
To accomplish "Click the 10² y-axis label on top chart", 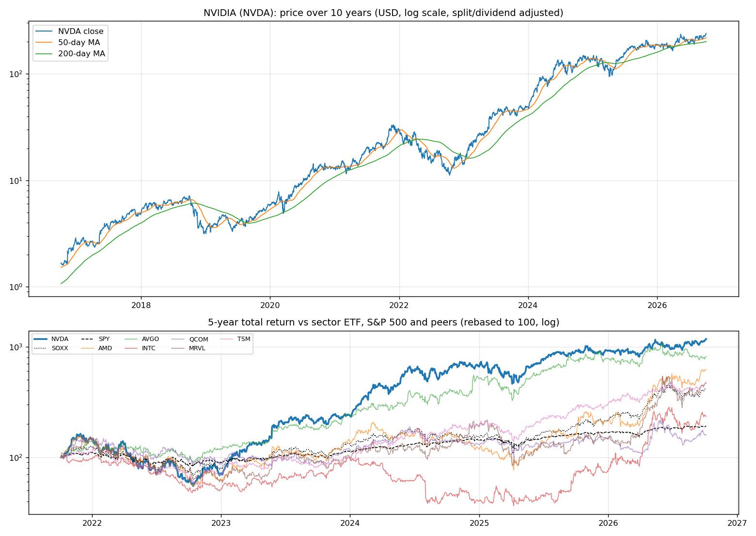I will [17, 74].
